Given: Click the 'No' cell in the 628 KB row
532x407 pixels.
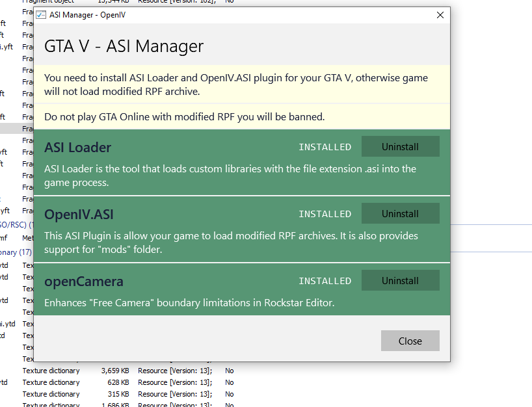Looking at the screenshot, I should 230,382.
